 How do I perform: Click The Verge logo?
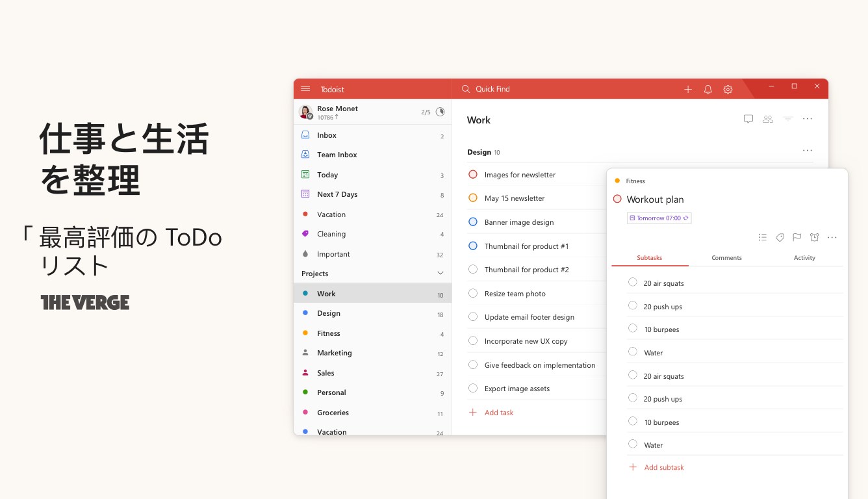pyautogui.click(x=85, y=302)
